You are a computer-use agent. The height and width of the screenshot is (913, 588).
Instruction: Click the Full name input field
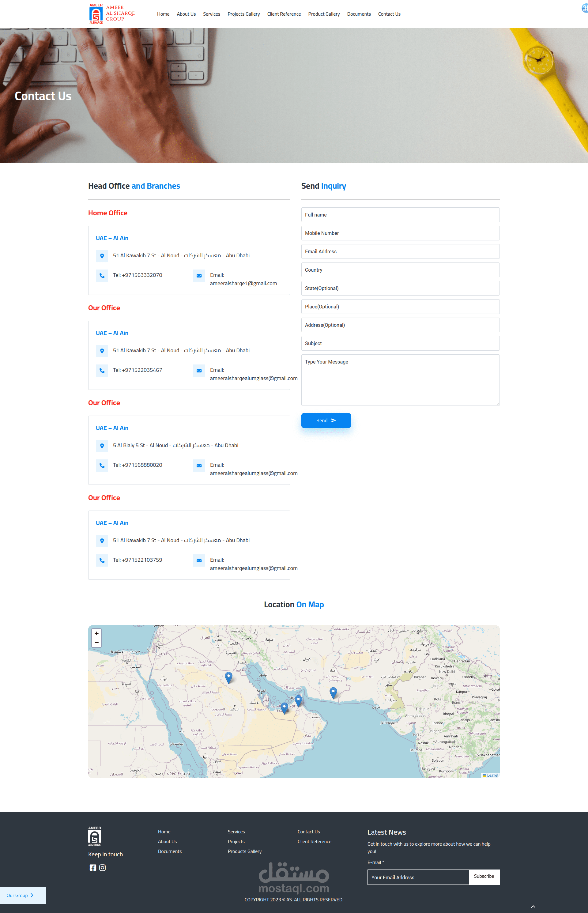tap(400, 215)
